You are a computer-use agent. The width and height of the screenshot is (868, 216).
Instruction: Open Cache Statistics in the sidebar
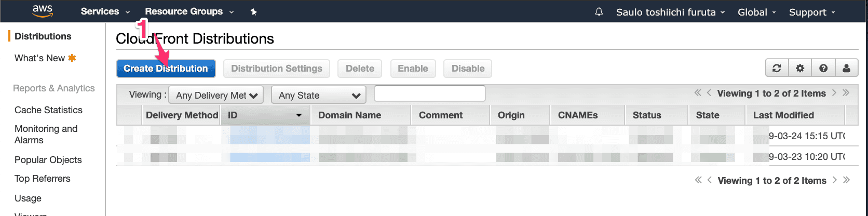click(x=48, y=110)
